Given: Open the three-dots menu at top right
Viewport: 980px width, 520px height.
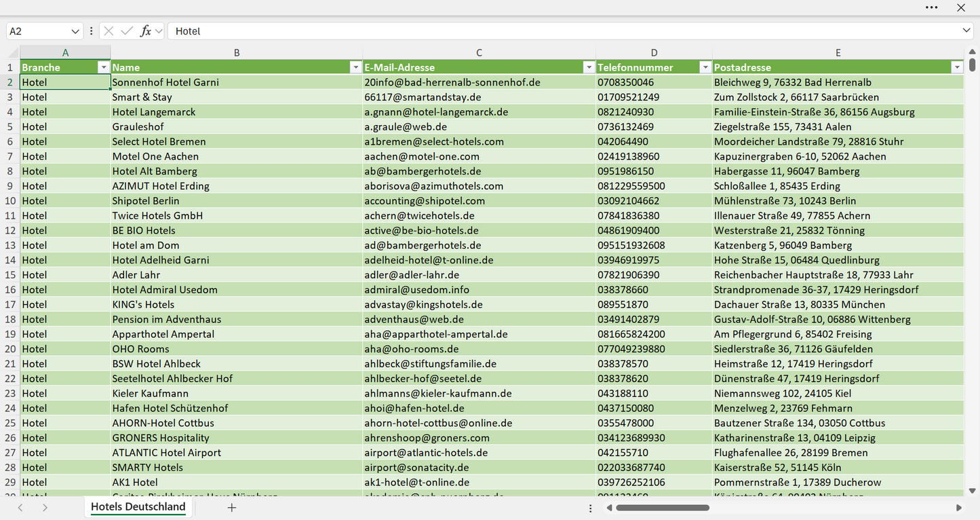Looking at the screenshot, I should pyautogui.click(x=932, y=7).
